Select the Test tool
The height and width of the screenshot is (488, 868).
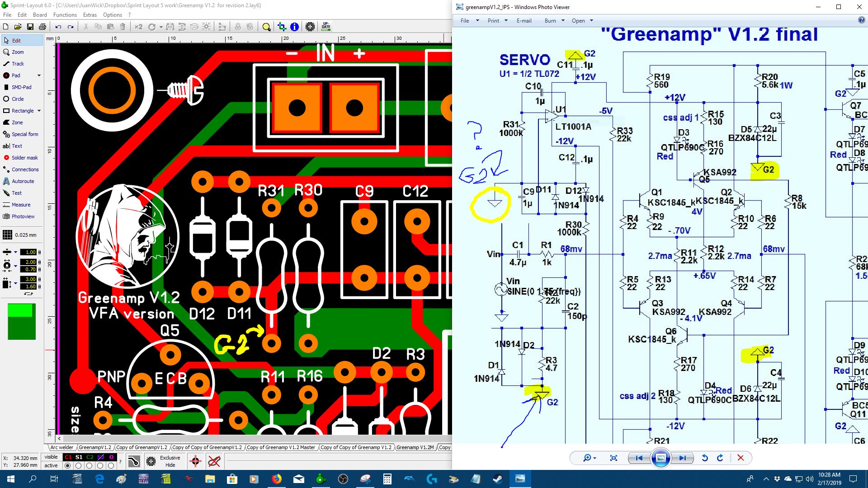[22, 193]
